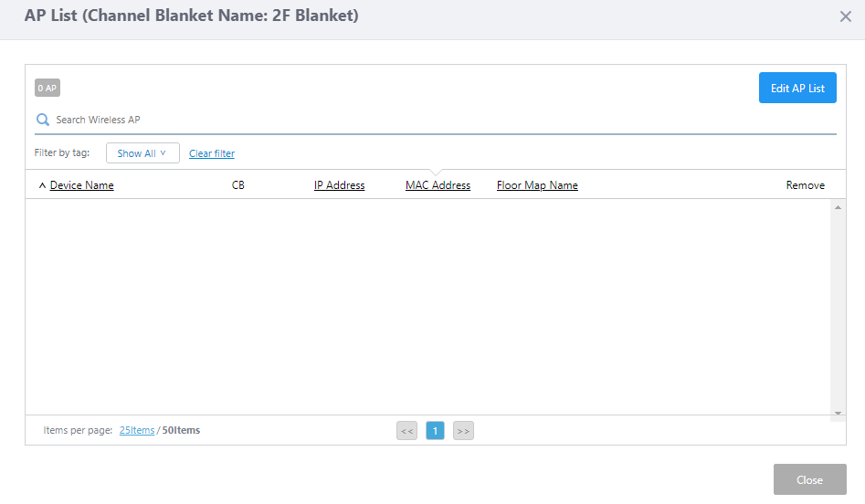Click the search magnifier icon
Screen dimensions: 865x504
pyautogui.click(x=42, y=120)
